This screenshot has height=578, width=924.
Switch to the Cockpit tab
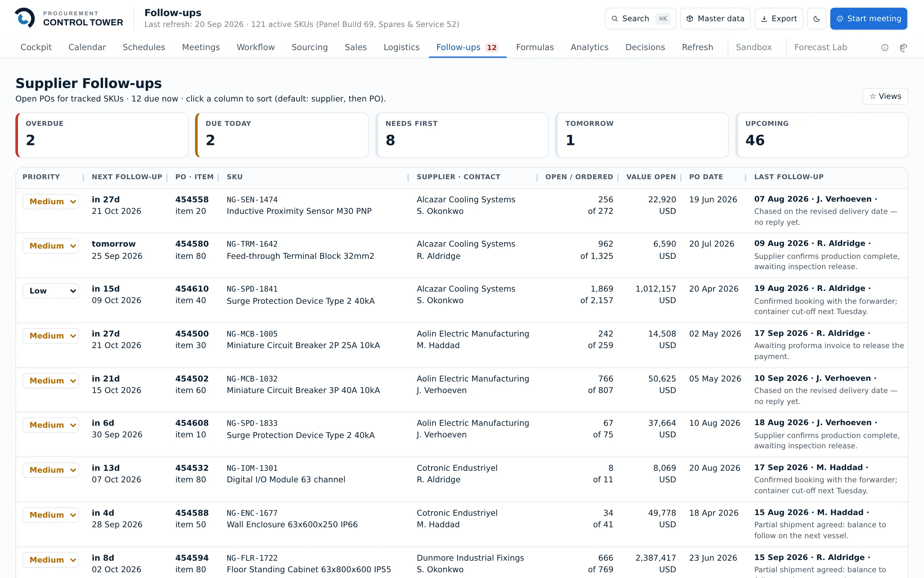(x=36, y=48)
